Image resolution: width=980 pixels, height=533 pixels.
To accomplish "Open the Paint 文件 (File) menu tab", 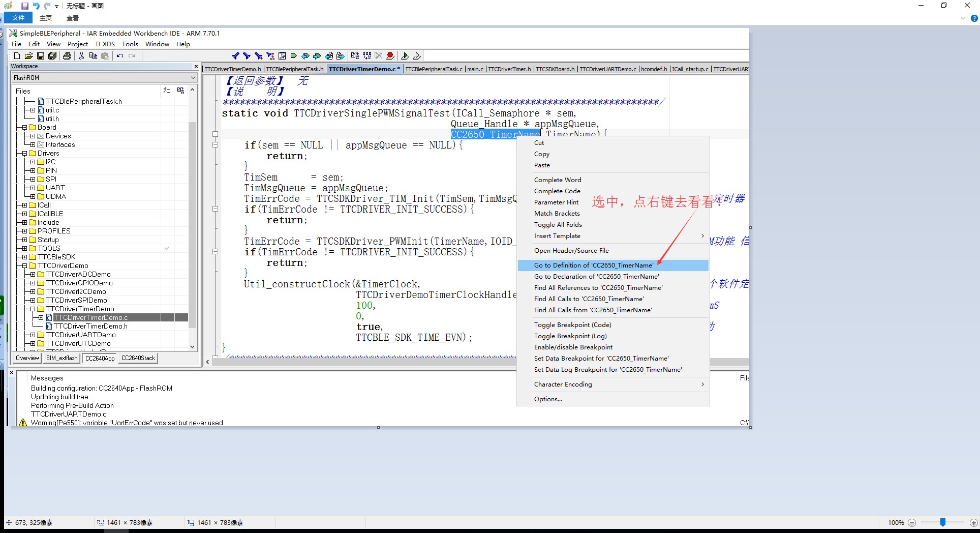I will (18, 18).
